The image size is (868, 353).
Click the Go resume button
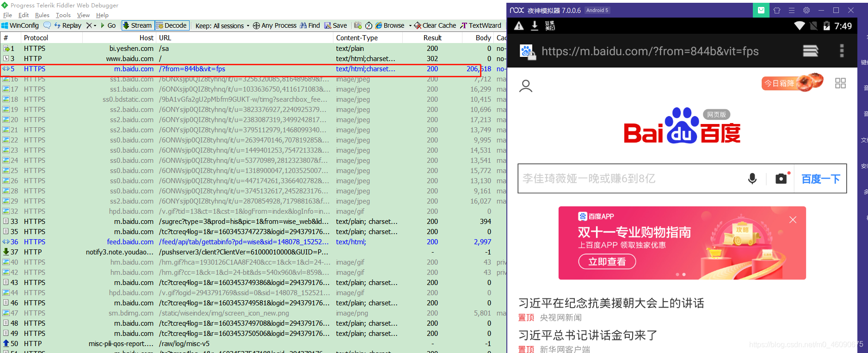coord(108,25)
